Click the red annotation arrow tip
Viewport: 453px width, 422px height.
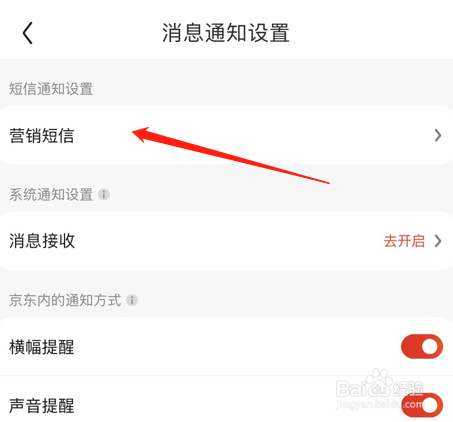[x=134, y=132]
